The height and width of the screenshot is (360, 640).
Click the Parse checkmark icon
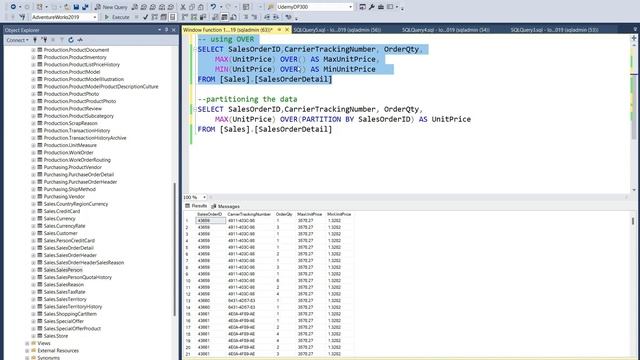click(145, 17)
